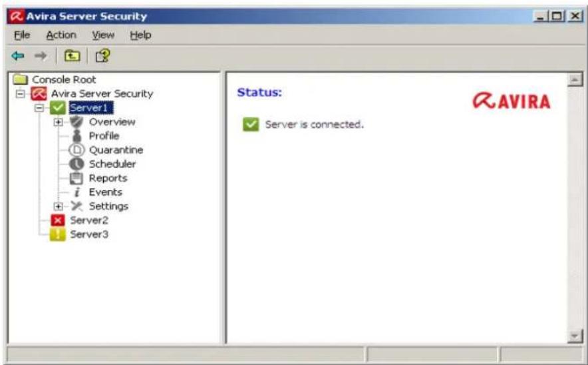Open the Scheduler item
The height and width of the screenshot is (365, 588).
pyautogui.click(x=112, y=164)
